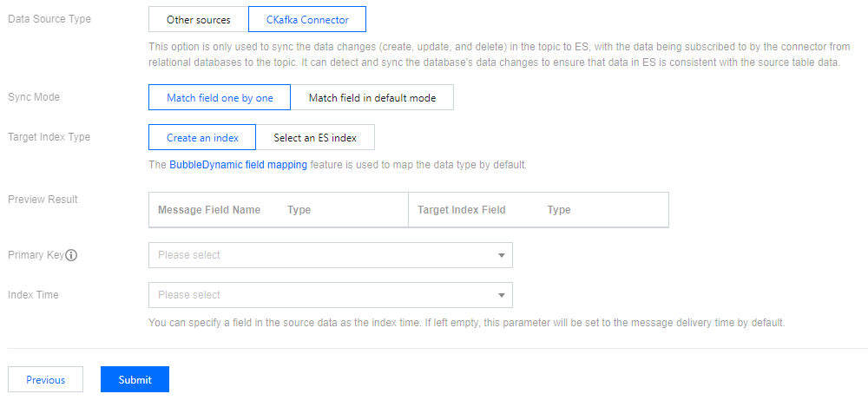
Task: Select the Other sources data source option
Action: (x=198, y=19)
